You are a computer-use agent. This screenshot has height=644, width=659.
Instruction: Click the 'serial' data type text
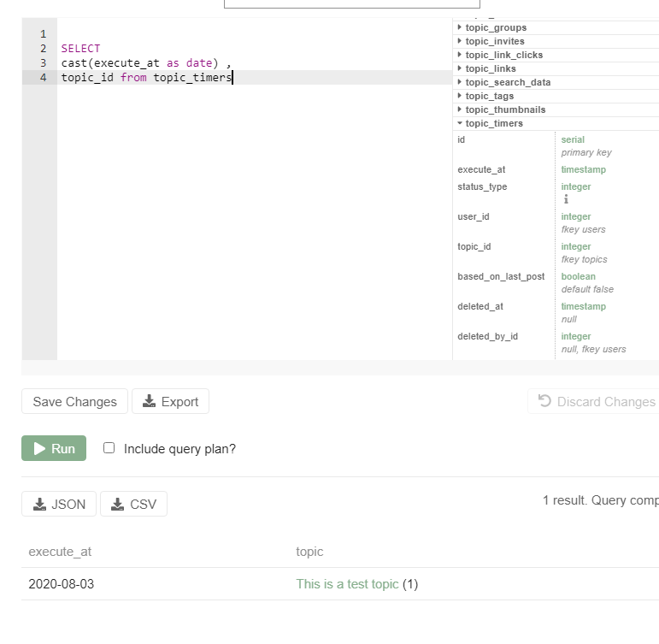[x=573, y=139]
